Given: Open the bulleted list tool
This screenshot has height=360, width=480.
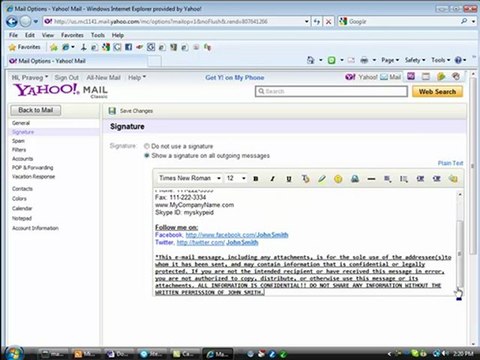Looking at the screenshot, I should tap(404, 179).
